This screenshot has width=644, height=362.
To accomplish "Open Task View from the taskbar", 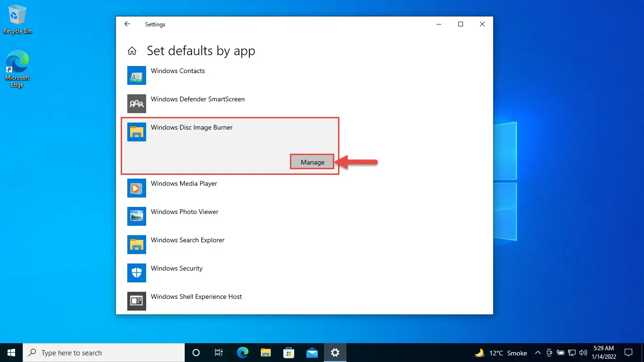I will coord(219,353).
